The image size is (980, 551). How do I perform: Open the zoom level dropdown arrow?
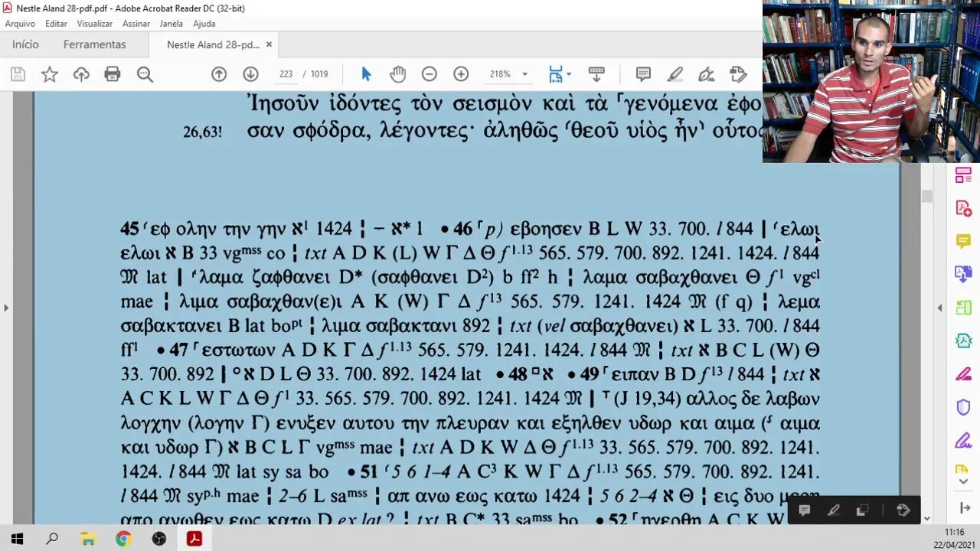click(x=524, y=74)
